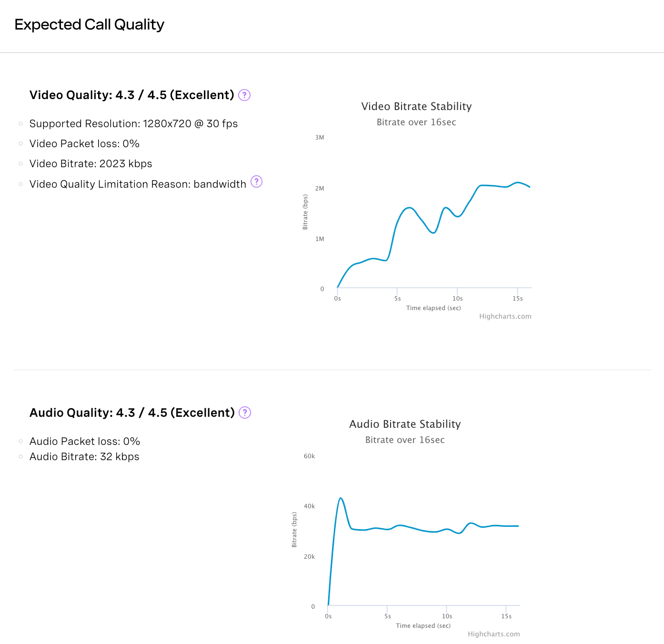Viewport: 664px width, 644px height.
Task: Select the Audio Bitrate Stability chart title
Action: [405, 424]
